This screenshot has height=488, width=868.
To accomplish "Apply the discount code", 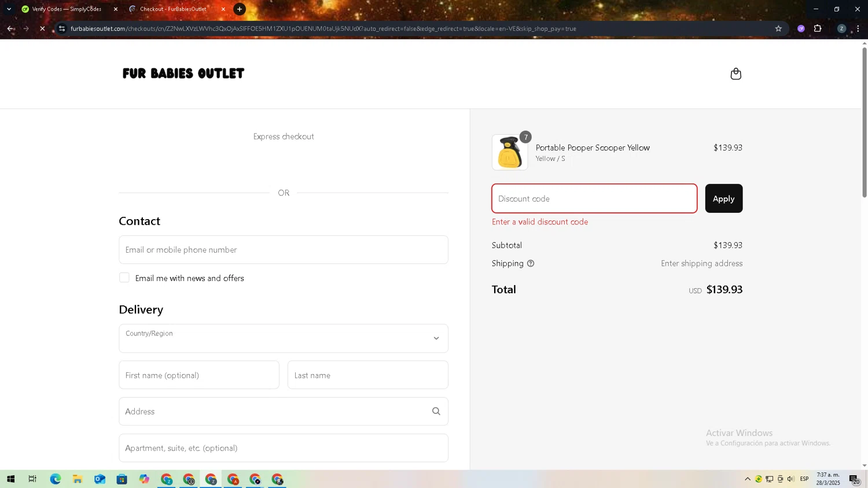I will pyautogui.click(x=724, y=198).
